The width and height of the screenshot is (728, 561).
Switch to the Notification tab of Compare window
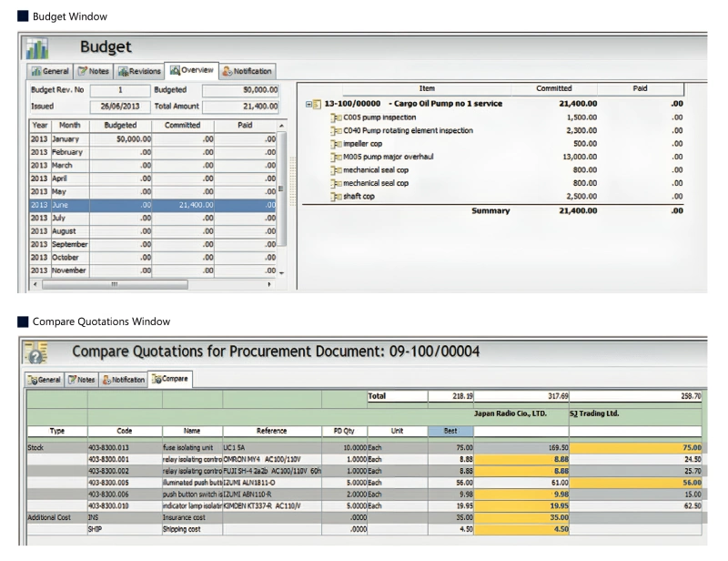(125, 380)
